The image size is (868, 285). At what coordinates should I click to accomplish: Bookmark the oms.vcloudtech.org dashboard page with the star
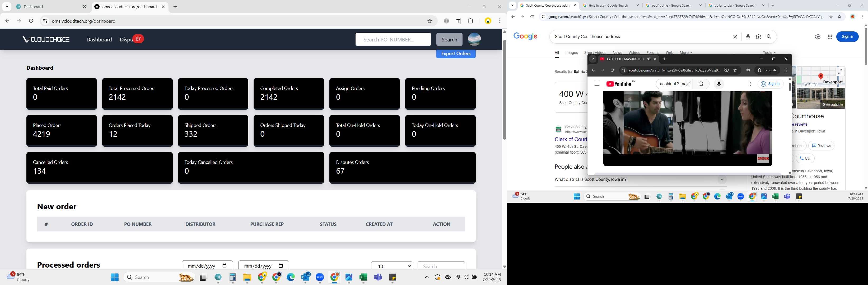[430, 21]
